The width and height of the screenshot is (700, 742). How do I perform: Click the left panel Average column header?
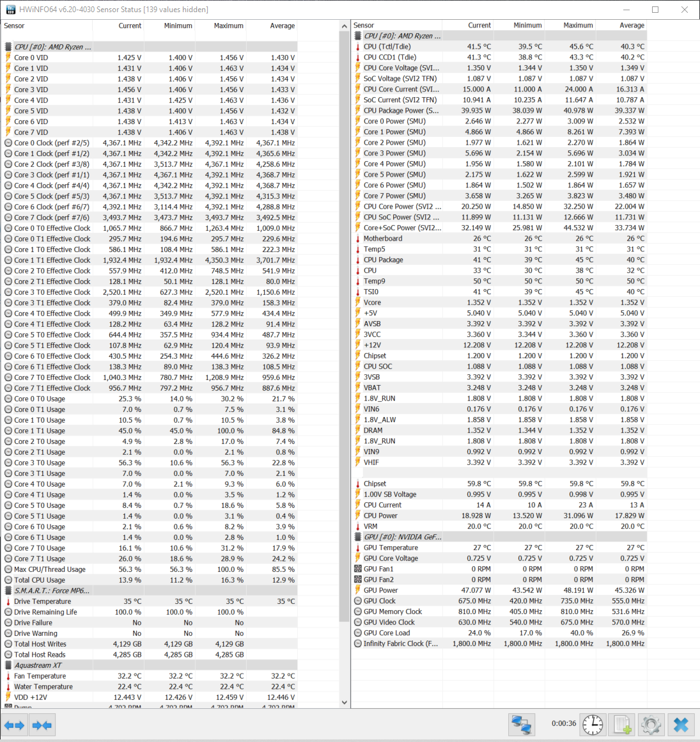point(272,26)
